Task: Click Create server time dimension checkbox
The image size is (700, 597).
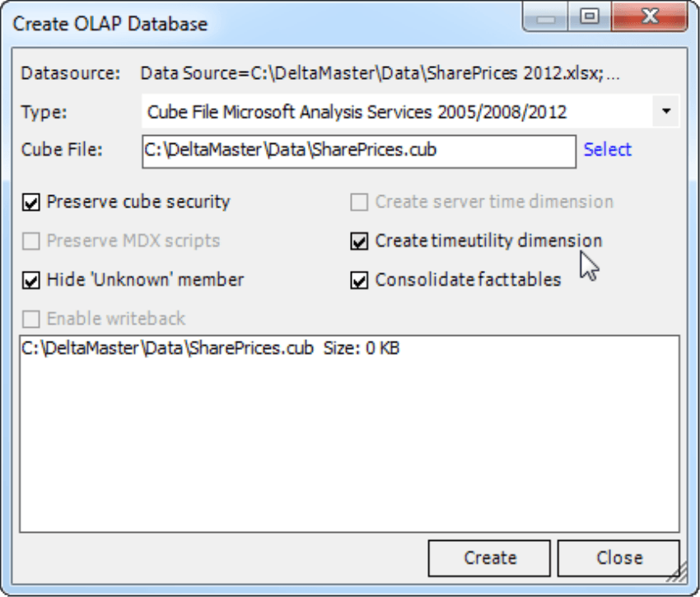Action: point(359,203)
